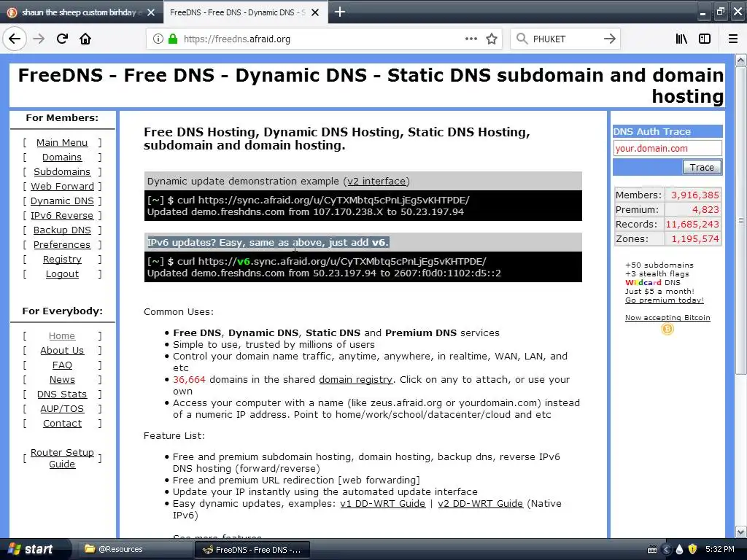This screenshot has height=560, width=747.
Task: Click the forward navigation arrow
Action: coord(39,39)
